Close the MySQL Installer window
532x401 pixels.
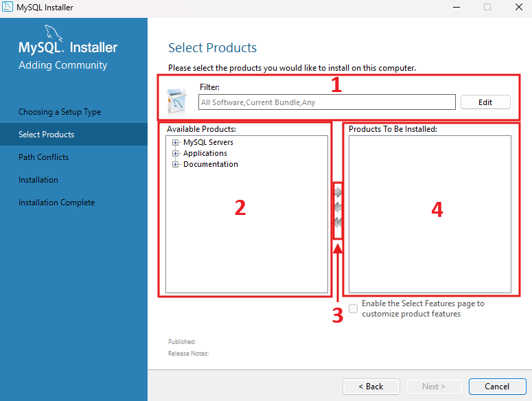point(519,7)
